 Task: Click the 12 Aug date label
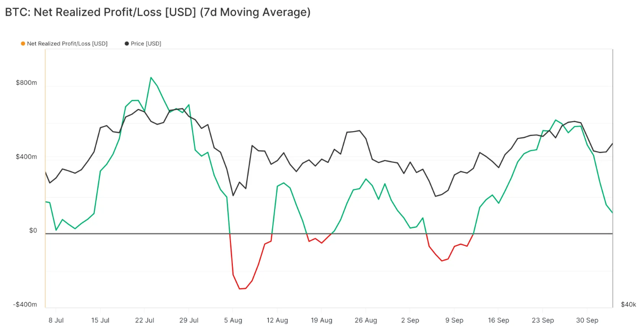(277, 321)
